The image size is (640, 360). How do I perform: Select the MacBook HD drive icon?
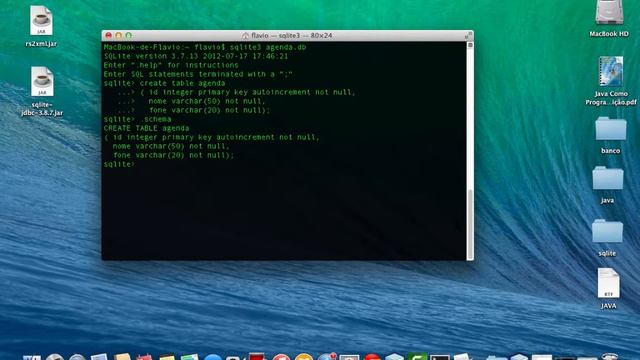(x=609, y=13)
